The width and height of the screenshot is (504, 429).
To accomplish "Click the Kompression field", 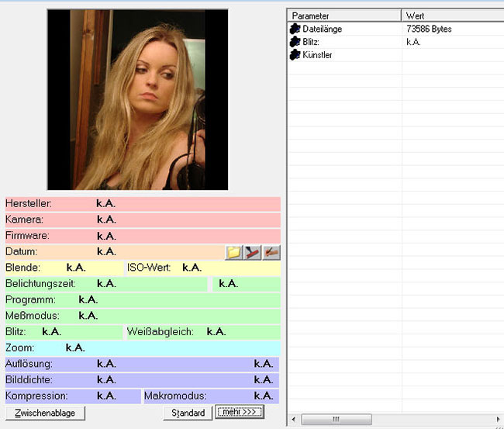I will pos(73,396).
